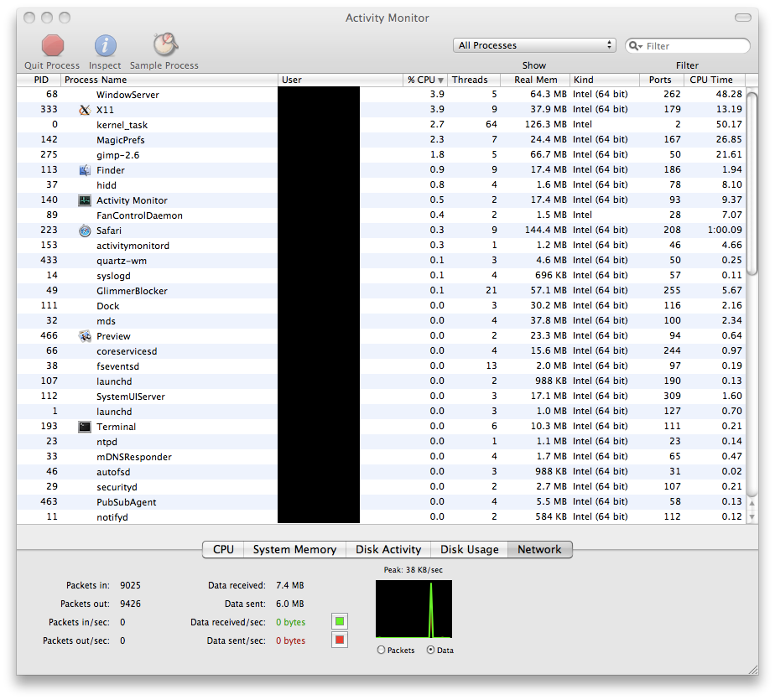
Task: Sort by Kind column header
Action: [x=605, y=80]
